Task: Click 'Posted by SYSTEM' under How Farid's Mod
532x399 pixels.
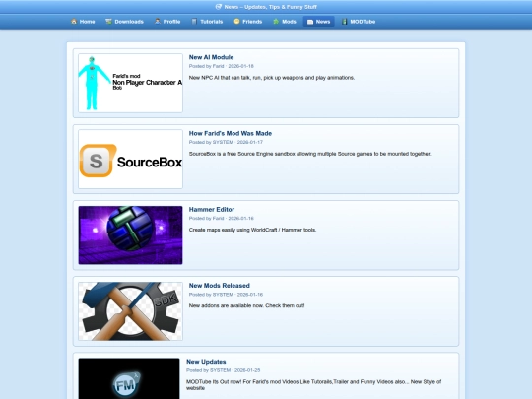Action: (211, 142)
